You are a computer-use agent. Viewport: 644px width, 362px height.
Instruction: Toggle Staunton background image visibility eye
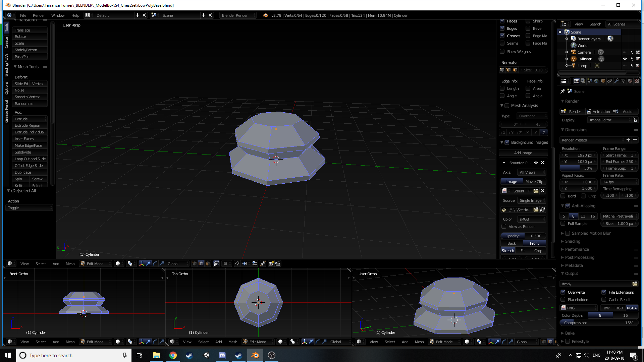tap(536, 163)
